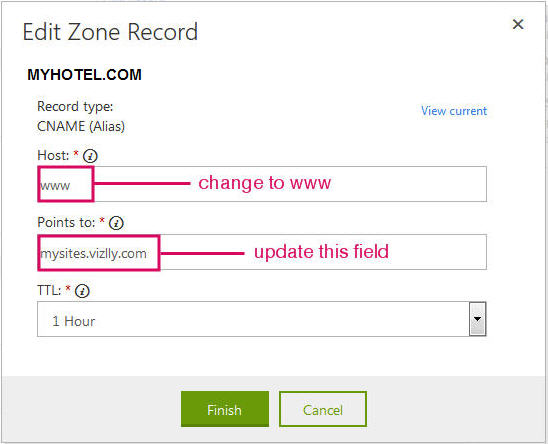The height and width of the screenshot is (444, 548).
Task: Click the info icon next to Host
Action: [90, 156]
